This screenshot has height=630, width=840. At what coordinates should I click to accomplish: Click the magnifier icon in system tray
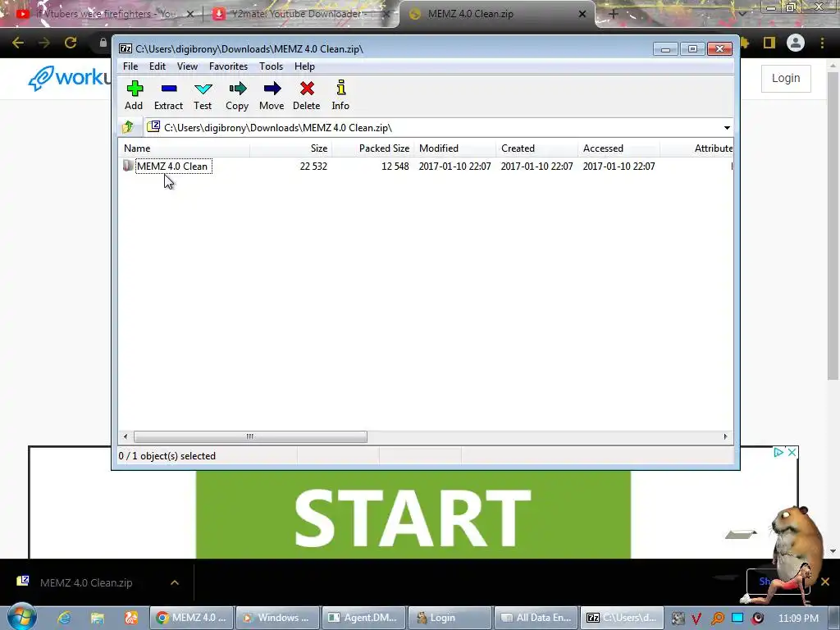[x=717, y=619]
